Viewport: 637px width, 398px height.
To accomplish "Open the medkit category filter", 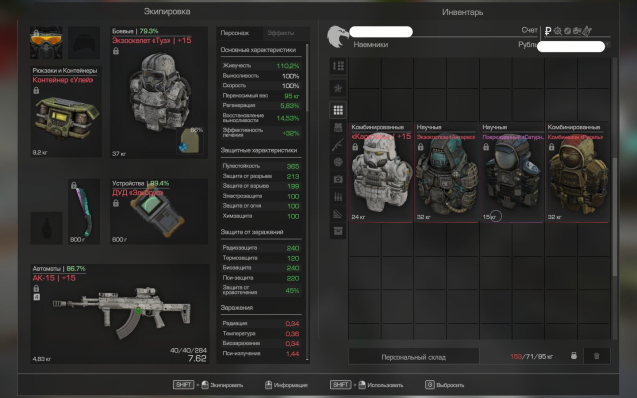I will pyautogui.click(x=338, y=179).
